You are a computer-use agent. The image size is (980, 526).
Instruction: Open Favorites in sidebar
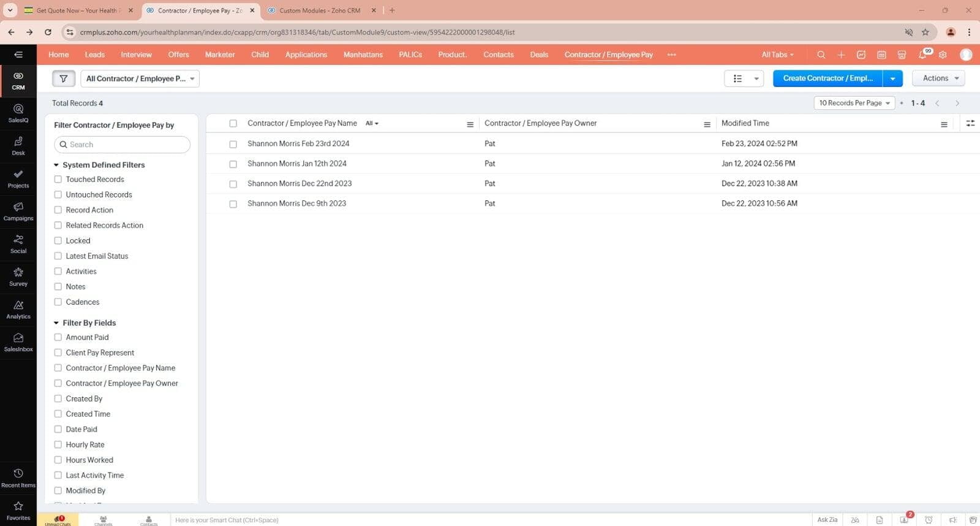click(x=18, y=511)
